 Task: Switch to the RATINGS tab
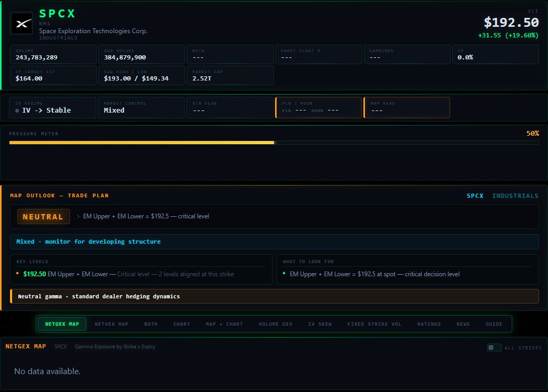pyautogui.click(x=429, y=324)
